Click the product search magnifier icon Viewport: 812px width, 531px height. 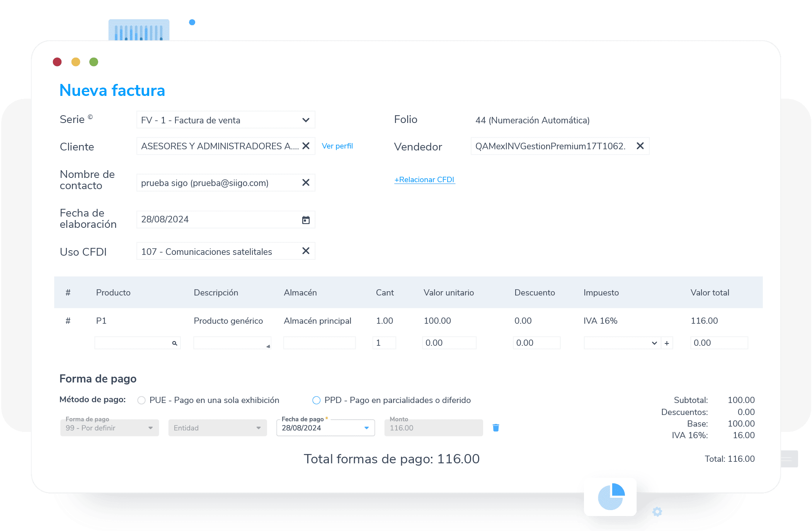(175, 343)
